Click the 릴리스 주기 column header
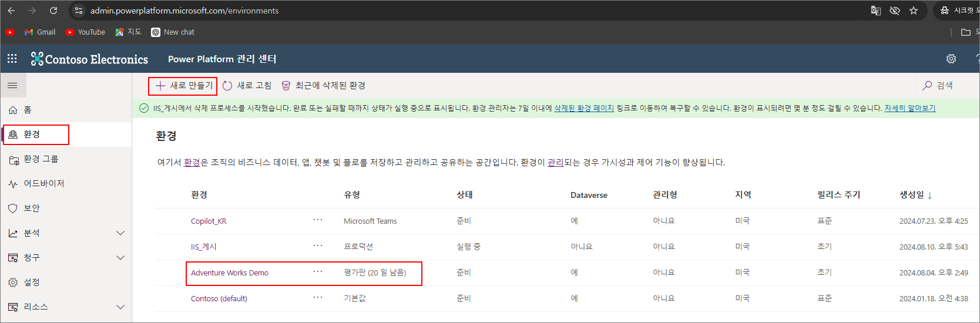The width and height of the screenshot is (980, 323). pyautogui.click(x=839, y=195)
